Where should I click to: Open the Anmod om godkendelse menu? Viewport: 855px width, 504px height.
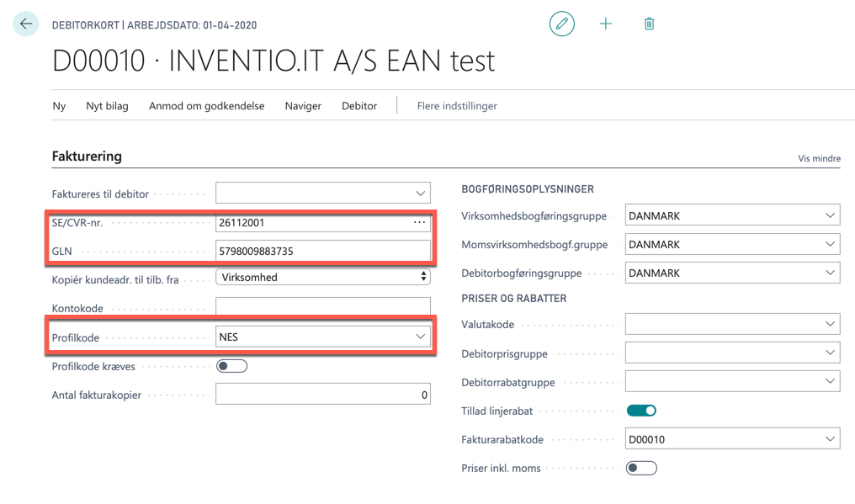pos(207,106)
